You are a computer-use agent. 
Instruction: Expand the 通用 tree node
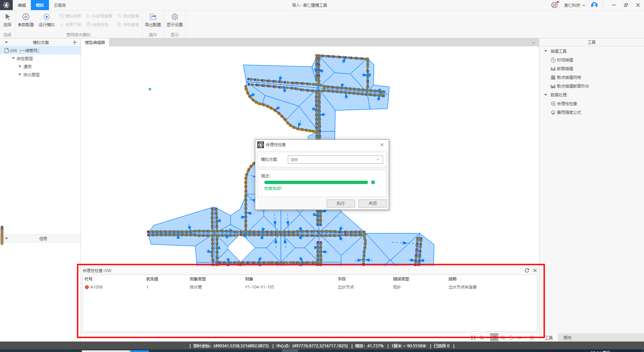[20, 67]
